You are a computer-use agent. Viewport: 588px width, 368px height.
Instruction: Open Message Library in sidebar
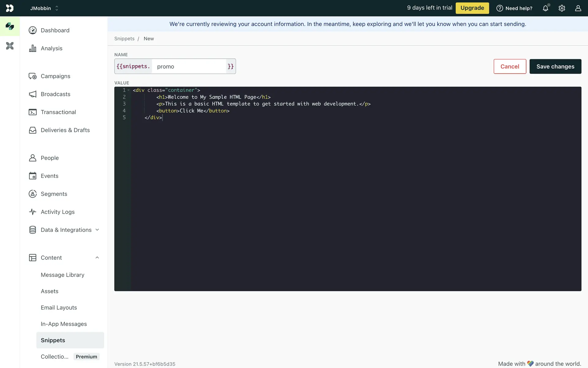(x=62, y=275)
